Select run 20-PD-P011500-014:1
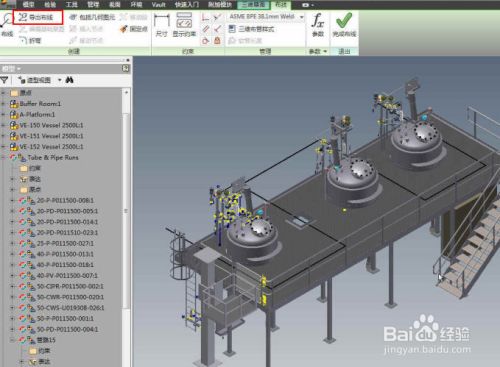 point(67,222)
